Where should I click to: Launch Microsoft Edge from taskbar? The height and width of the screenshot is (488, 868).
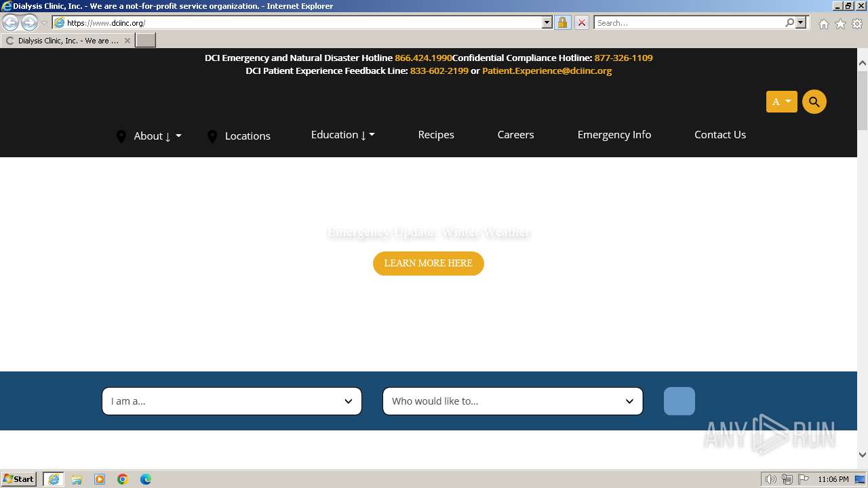tap(146, 479)
